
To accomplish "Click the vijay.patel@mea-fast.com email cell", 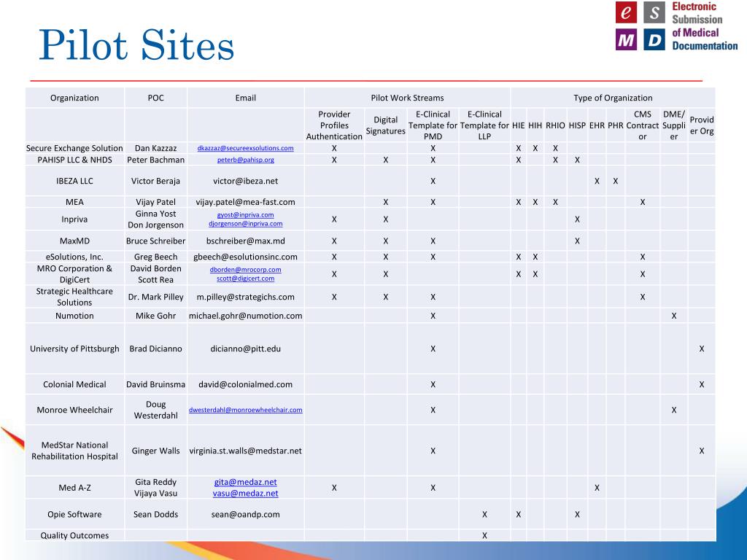I will tap(245, 202).
